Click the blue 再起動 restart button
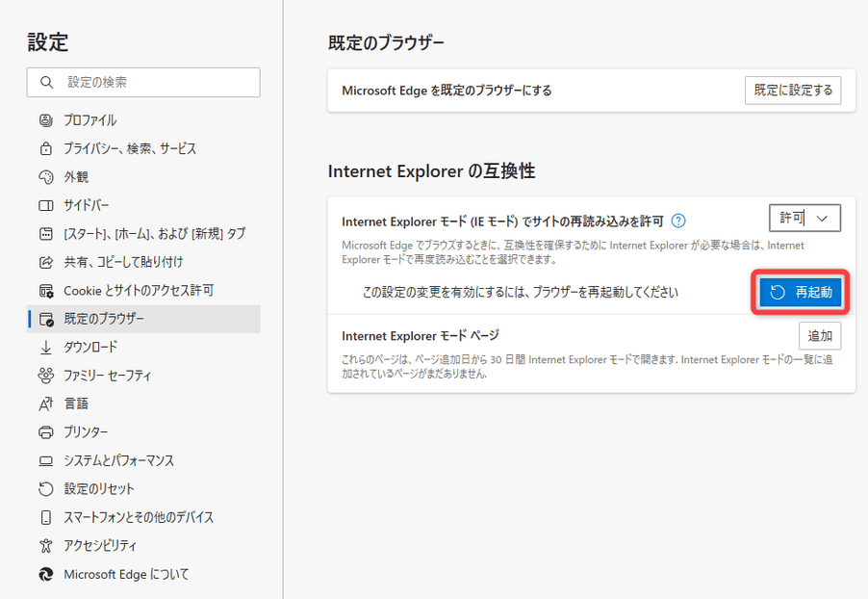868x599 pixels. pos(801,292)
